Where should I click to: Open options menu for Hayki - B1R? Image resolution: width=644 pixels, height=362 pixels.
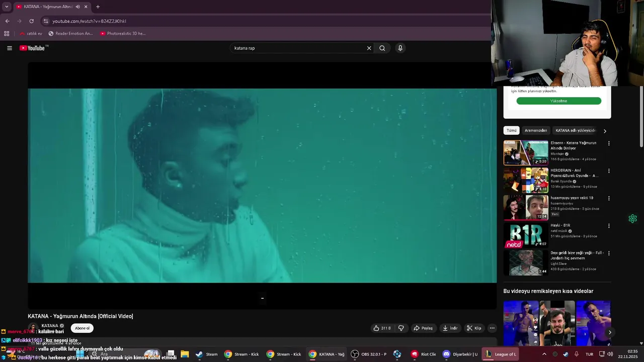609,226
